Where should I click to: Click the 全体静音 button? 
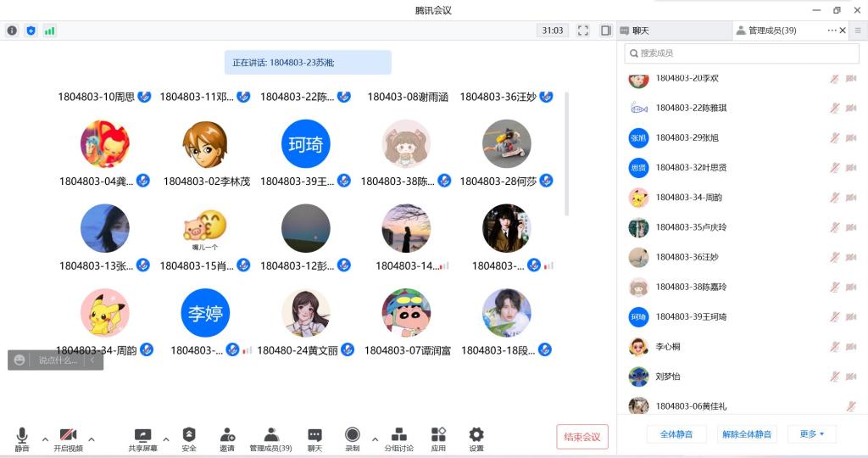pos(676,434)
